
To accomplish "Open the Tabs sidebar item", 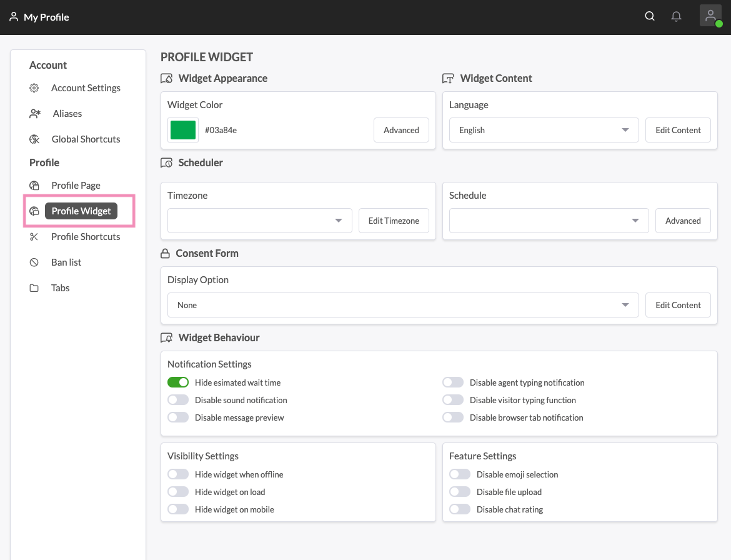I will coord(60,288).
